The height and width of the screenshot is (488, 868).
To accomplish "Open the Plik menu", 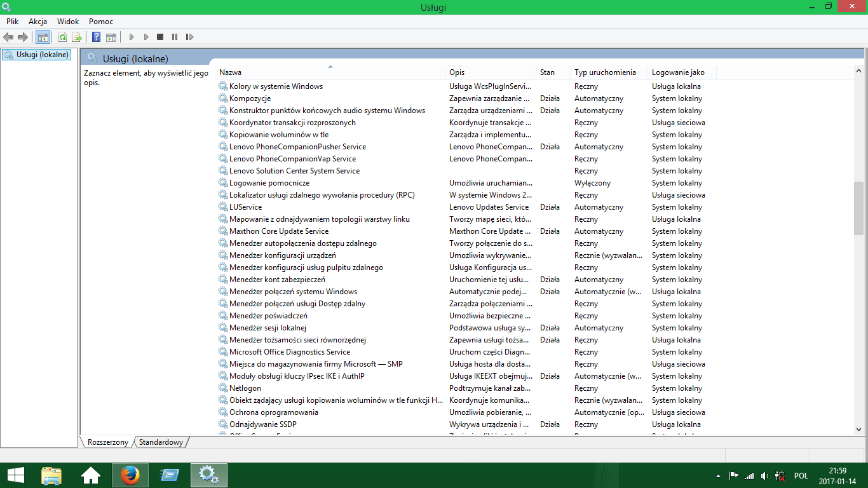I will (x=13, y=22).
